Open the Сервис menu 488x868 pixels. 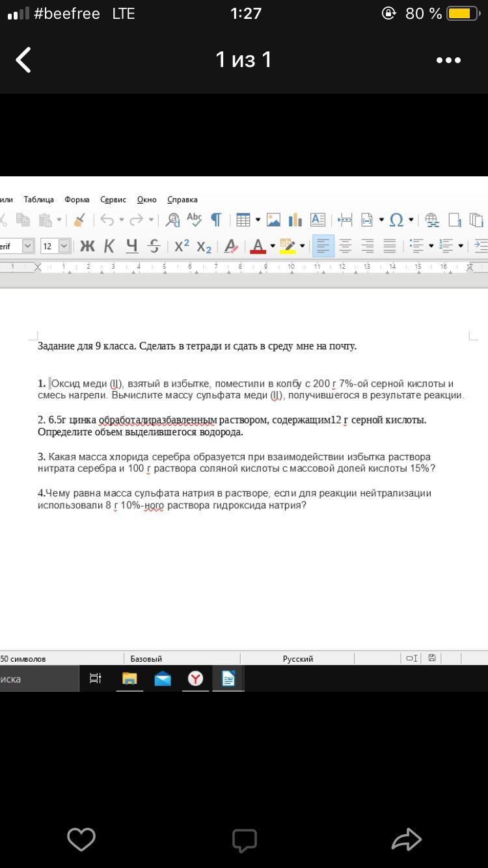pyautogui.click(x=113, y=200)
